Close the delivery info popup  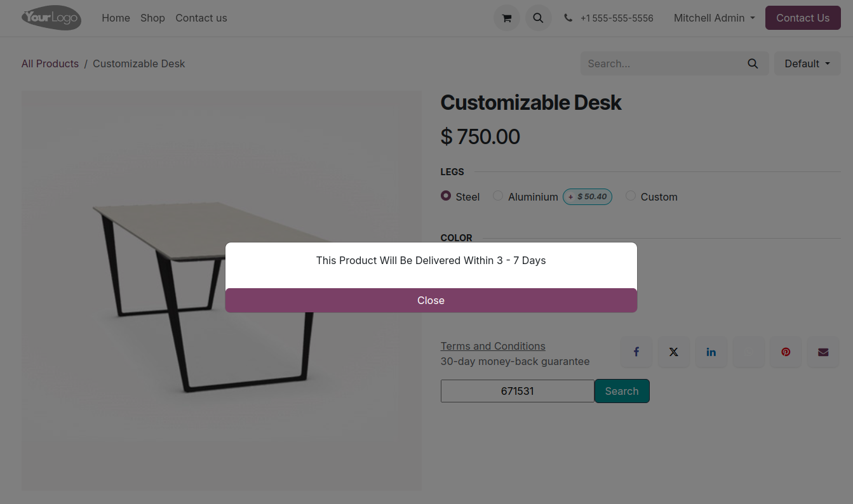pyautogui.click(x=431, y=300)
